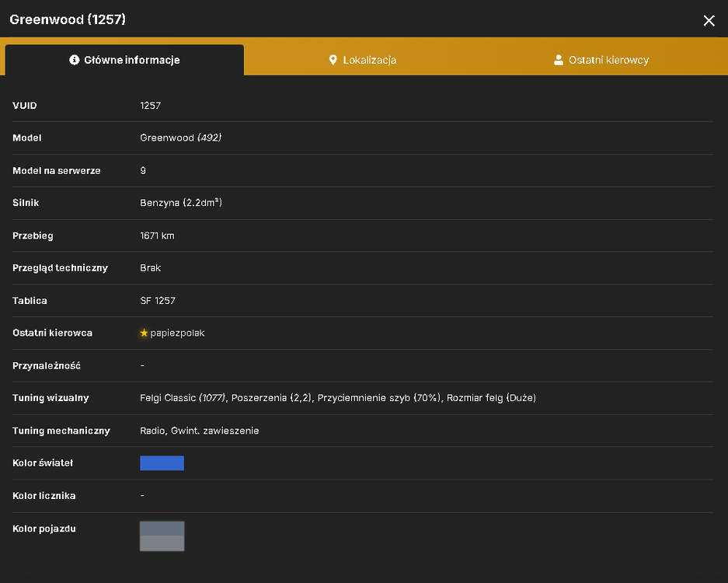Select the blue Kolor świateł swatch

(x=162, y=463)
